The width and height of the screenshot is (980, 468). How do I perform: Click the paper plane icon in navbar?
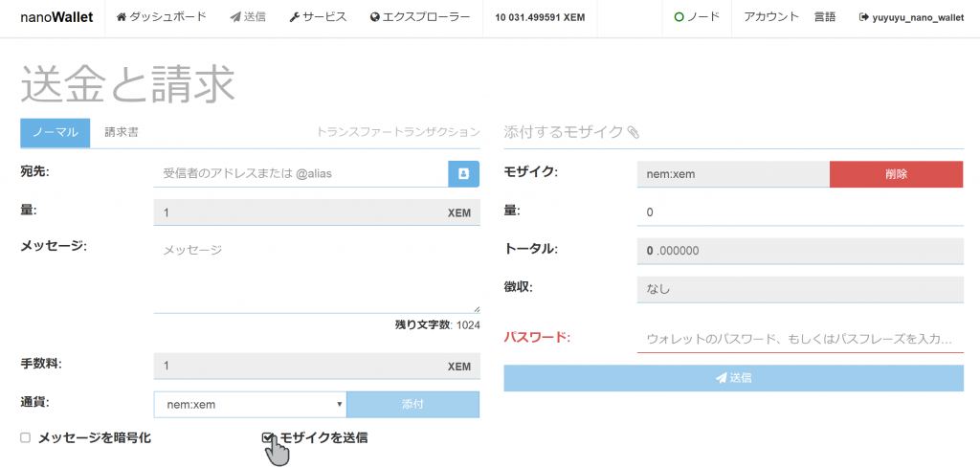click(235, 17)
